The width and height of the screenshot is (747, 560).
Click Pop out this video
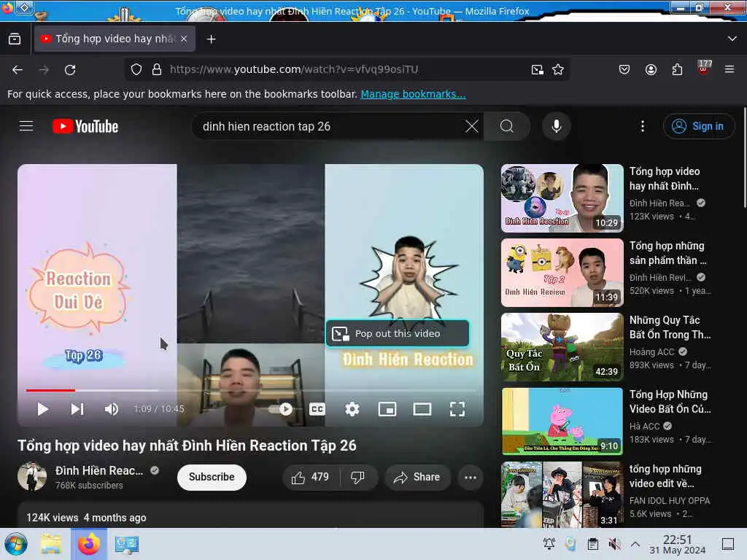(398, 333)
